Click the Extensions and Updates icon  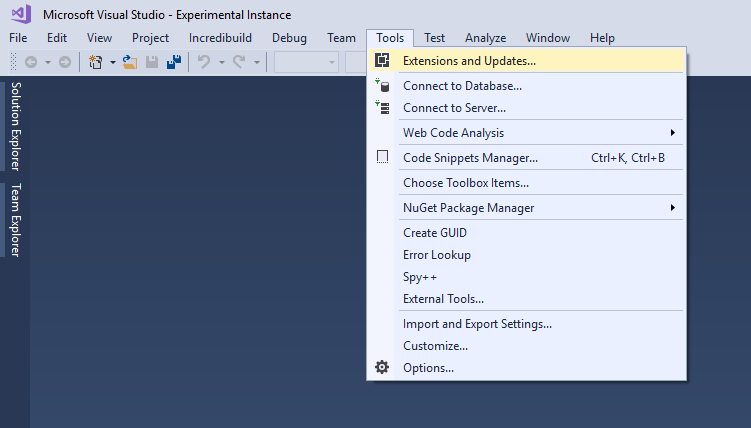(x=382, y=60)
